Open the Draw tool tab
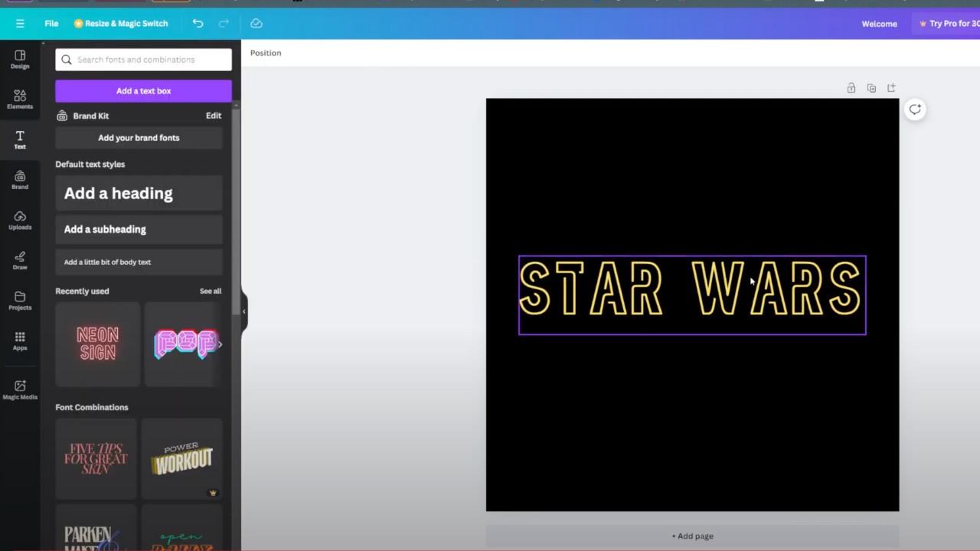This screenshot has width=980, height=551. 20,260
